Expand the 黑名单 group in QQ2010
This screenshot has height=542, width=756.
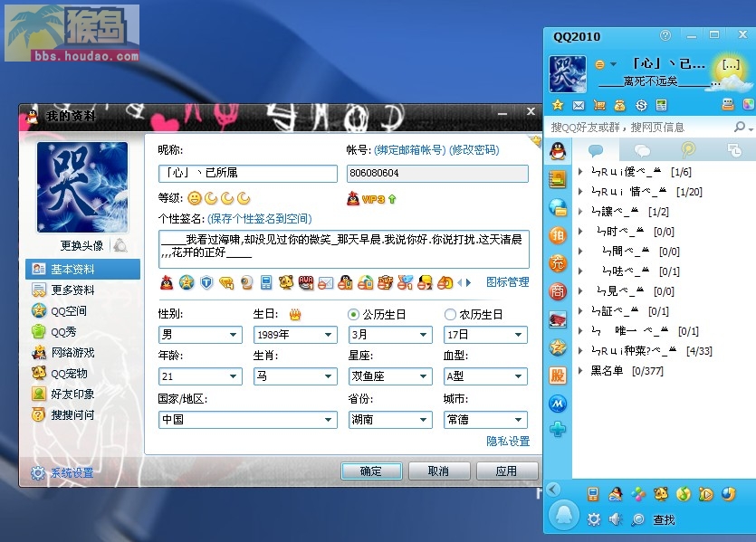[580, 370]
